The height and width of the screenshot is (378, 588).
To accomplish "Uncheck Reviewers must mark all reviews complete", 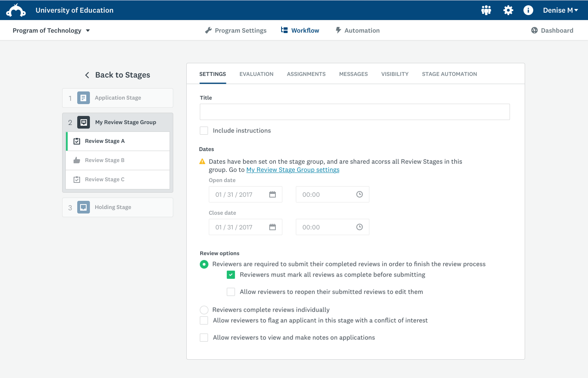I will pos(231,275).
